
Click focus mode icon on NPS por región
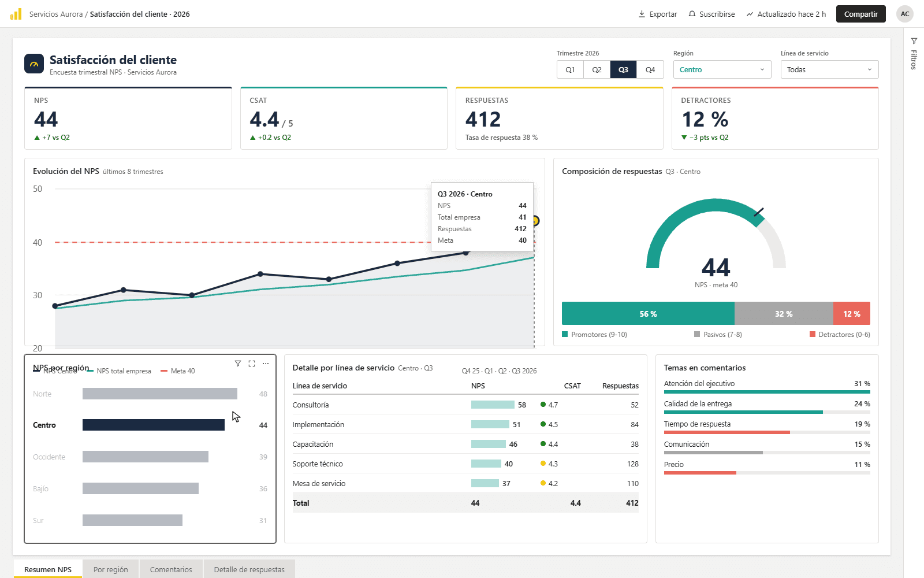pyautogui.click(x=252, y=364)
